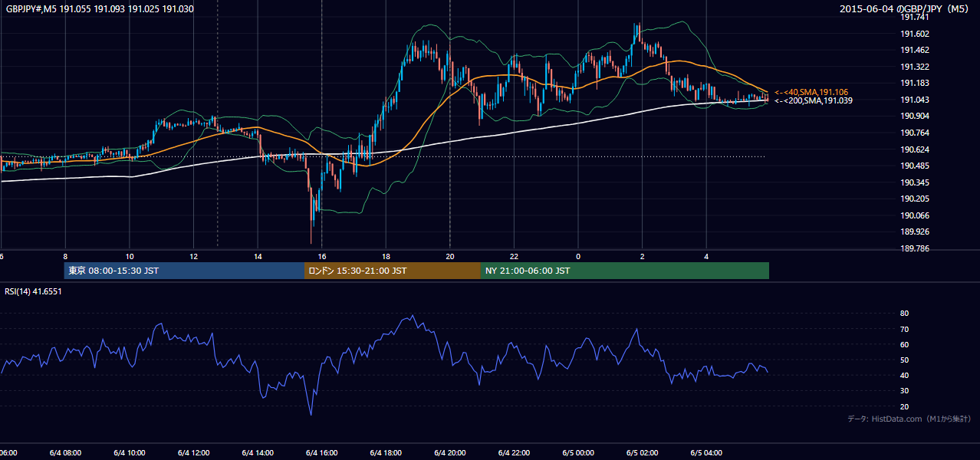The image size is (980, 460).
Task: Click the 191.322 price axis label
Action: pos(915,67)
